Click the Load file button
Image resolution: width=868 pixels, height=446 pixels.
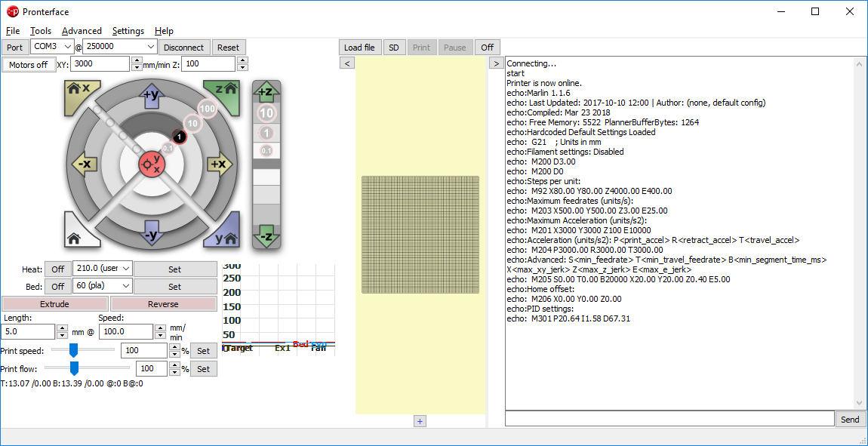pos(360,48)
